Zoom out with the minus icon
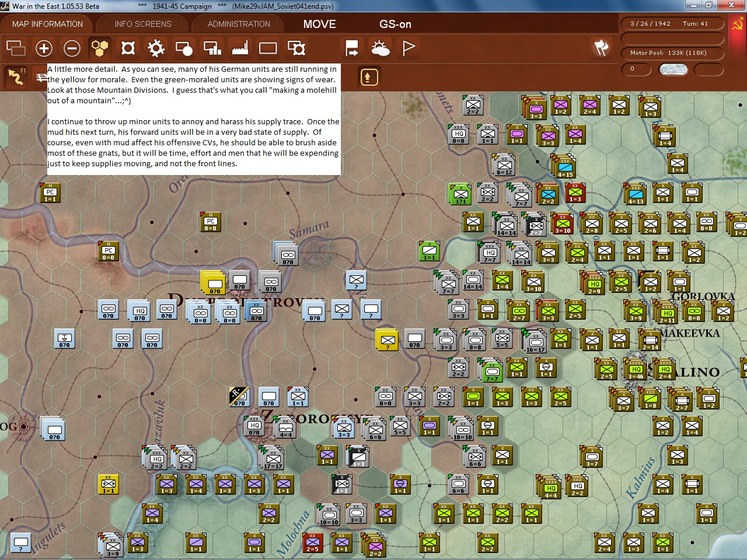 72,48
